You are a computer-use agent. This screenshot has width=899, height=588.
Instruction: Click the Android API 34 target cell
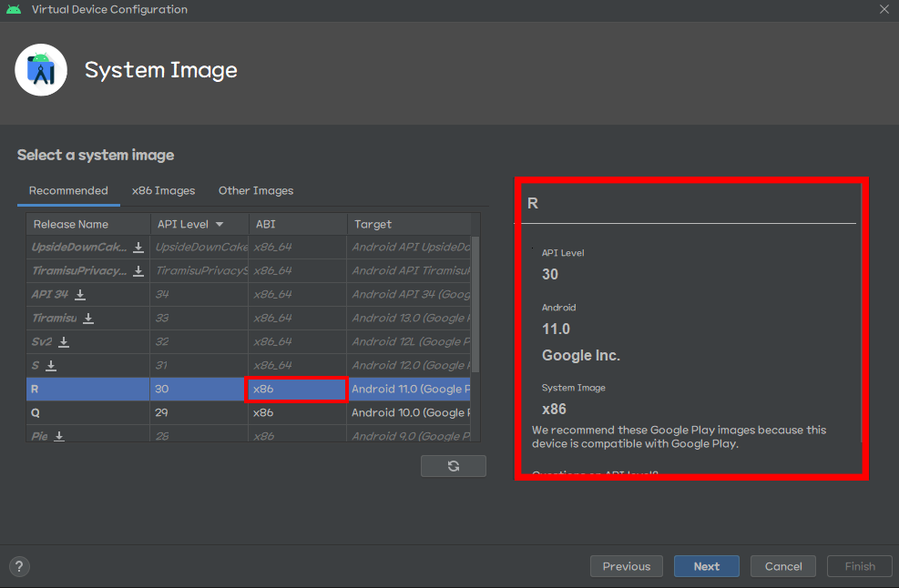tap(409, 294)
